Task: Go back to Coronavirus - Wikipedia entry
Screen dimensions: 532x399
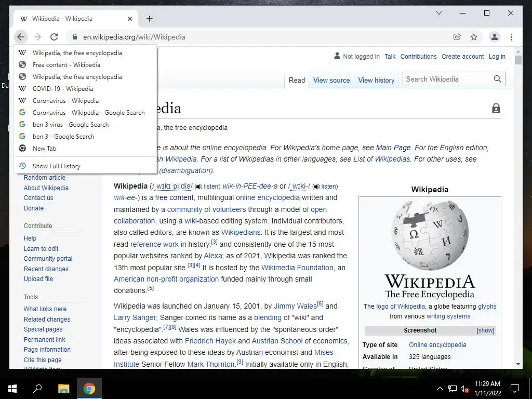Action: [86, 100]
